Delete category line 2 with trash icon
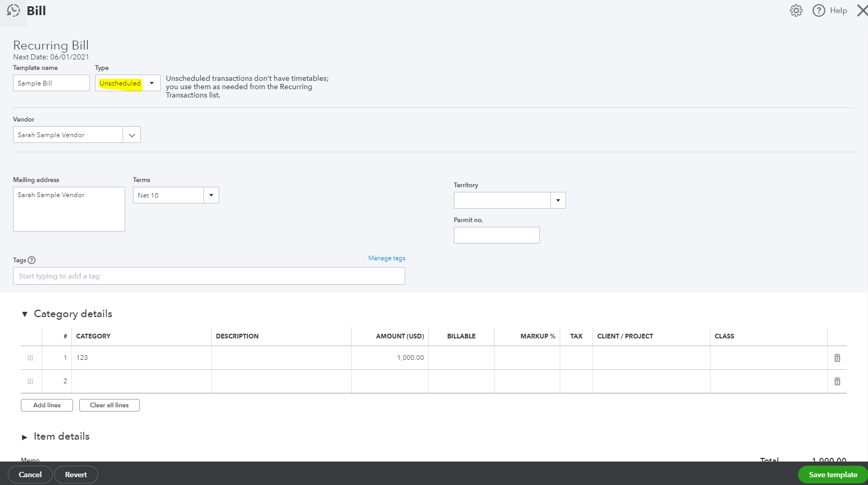This screenshot has height=485, width=868. coord(837,381)
